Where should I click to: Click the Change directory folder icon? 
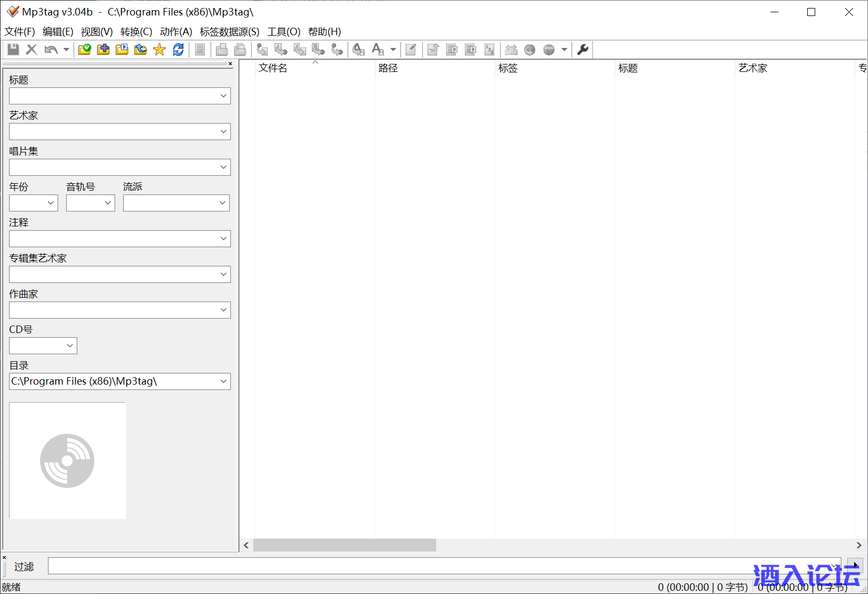pos(85,50)
